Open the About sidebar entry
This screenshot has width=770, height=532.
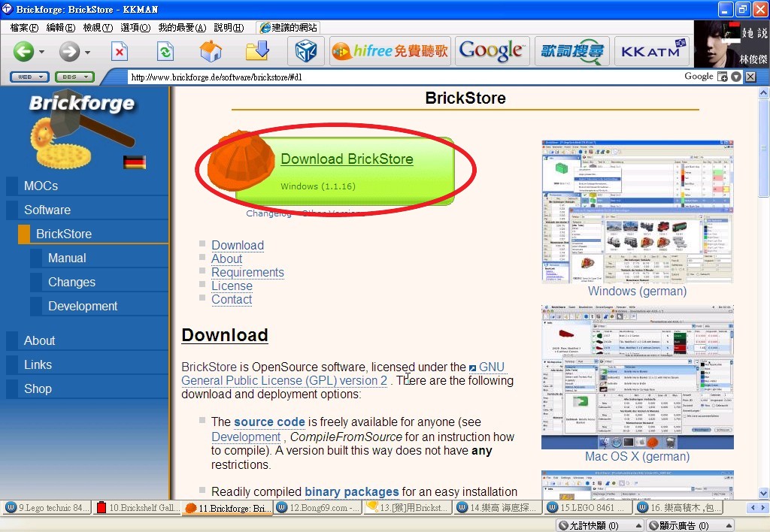39,340
